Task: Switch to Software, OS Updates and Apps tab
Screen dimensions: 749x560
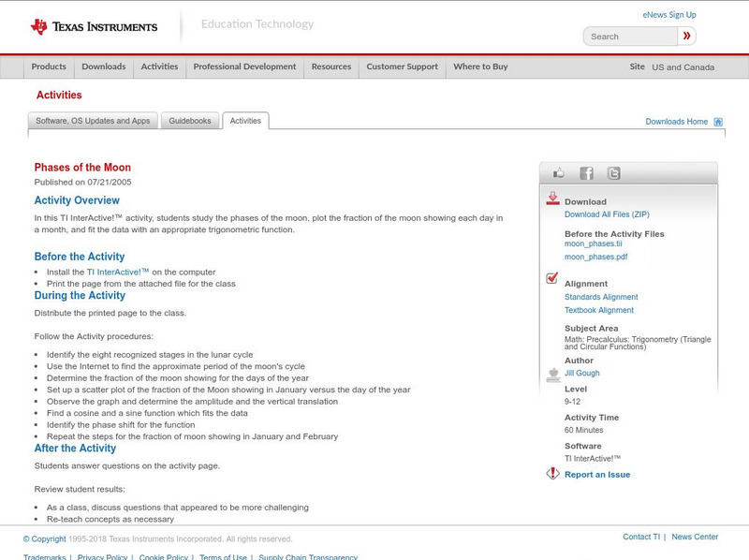Action: (x=93, y=121)
